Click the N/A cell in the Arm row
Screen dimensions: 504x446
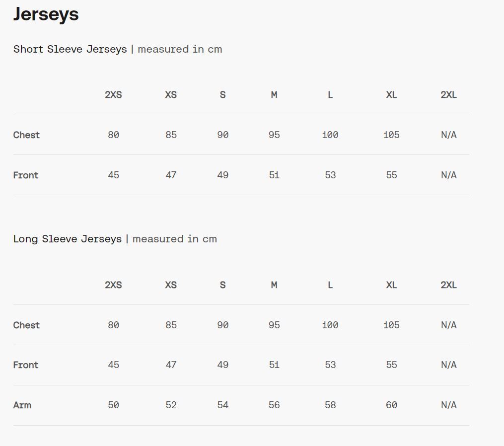(448, 405)
